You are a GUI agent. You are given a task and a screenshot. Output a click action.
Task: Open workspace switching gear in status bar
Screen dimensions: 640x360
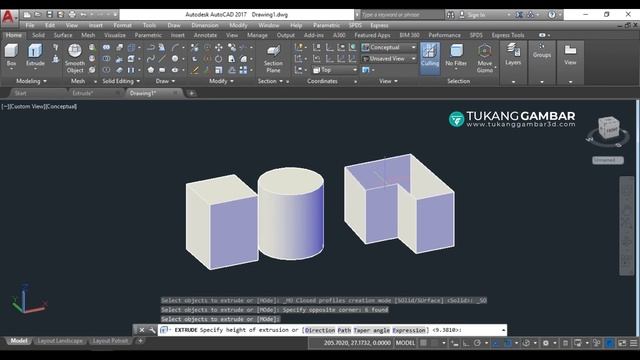click(x=545, y=343)
